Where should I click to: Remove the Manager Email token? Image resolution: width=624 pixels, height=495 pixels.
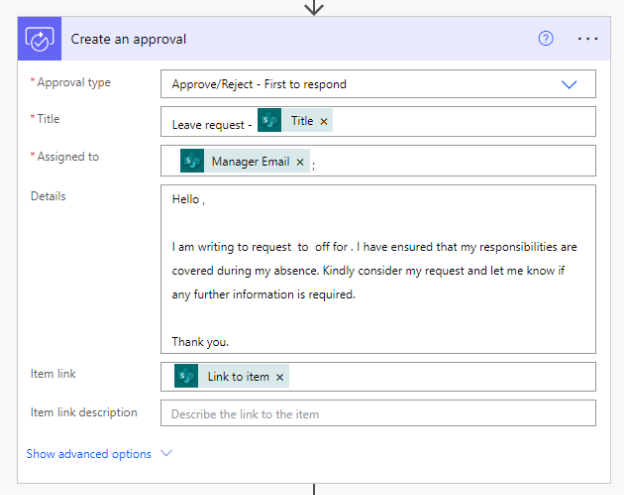coord(300,162)
